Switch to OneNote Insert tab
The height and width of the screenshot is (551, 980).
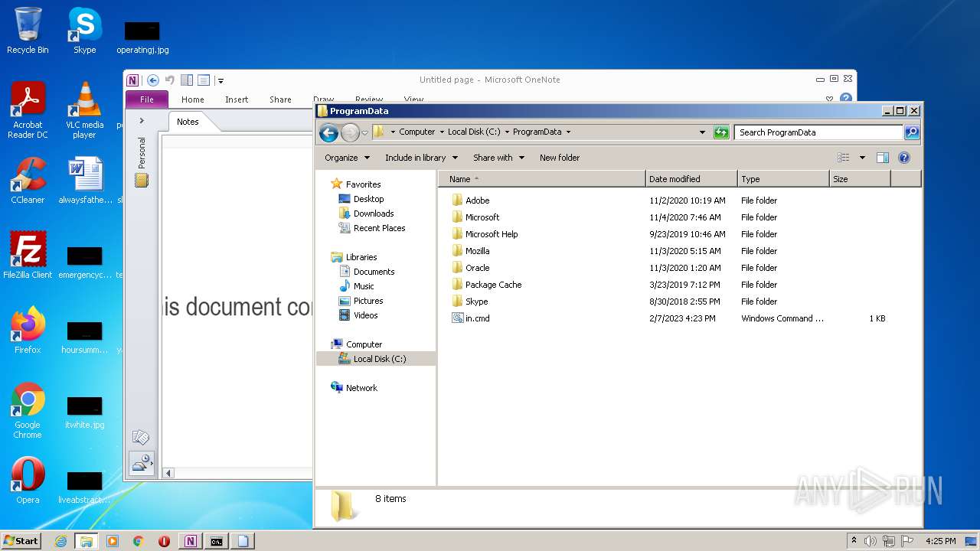pyautogui.click(x=237, y=99)
